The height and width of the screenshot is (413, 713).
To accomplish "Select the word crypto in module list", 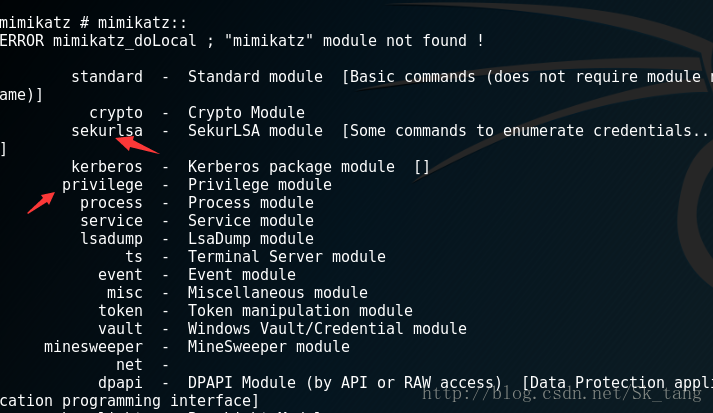I will 116,113.
